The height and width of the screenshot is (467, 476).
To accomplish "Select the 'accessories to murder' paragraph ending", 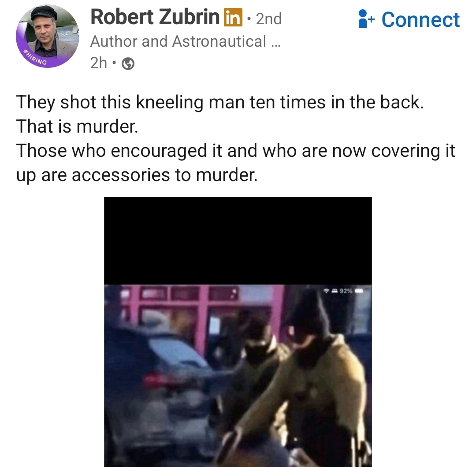I will click(x=164, y=175).
